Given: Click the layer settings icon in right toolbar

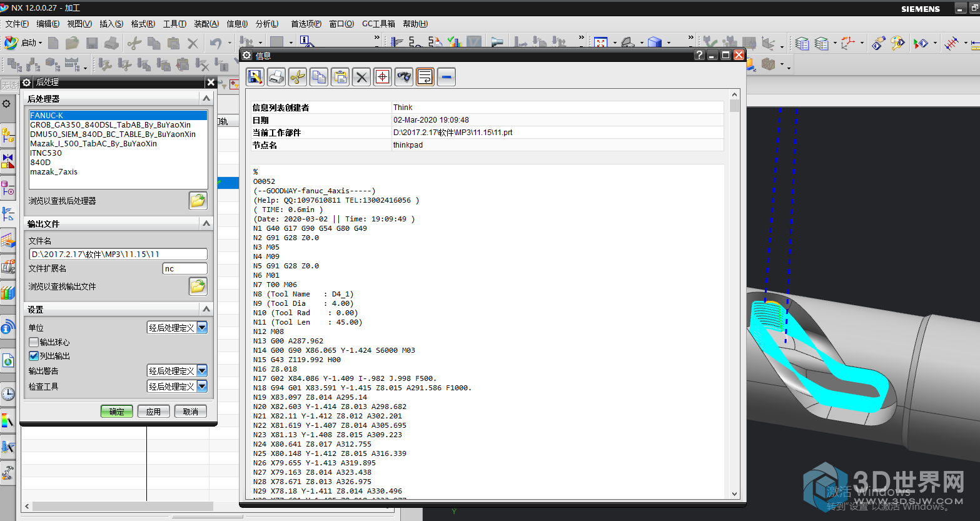Looking at the screenshot, I should click(x=802, y=43).
